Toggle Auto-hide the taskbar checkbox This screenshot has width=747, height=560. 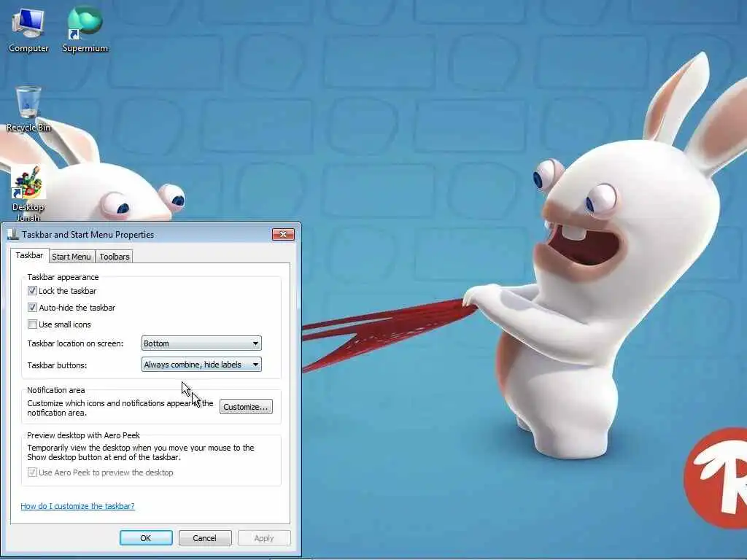tap(32, 308)
